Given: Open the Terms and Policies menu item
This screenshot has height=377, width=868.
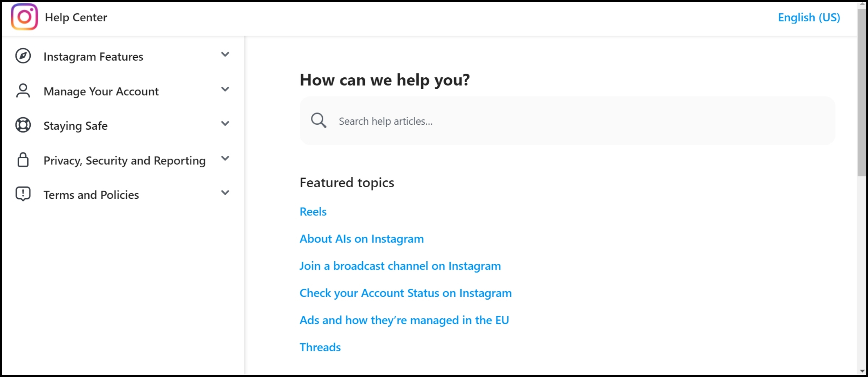Looking at the screenshot, I should pos(91,195).
